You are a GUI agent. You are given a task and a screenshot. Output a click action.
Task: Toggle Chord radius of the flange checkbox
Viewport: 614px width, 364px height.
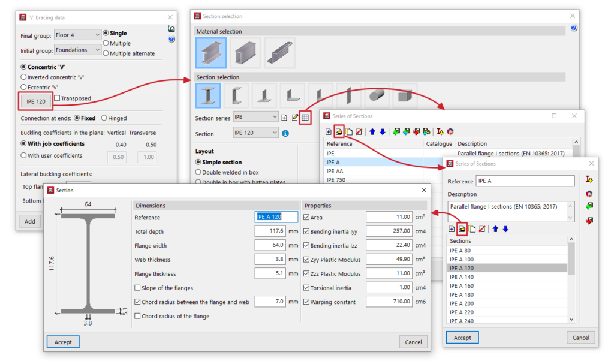[x=137, y=316]
